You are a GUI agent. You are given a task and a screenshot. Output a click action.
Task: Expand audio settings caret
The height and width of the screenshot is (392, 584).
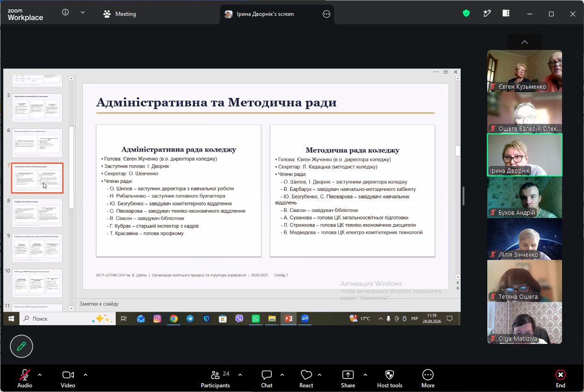[40, 375]
